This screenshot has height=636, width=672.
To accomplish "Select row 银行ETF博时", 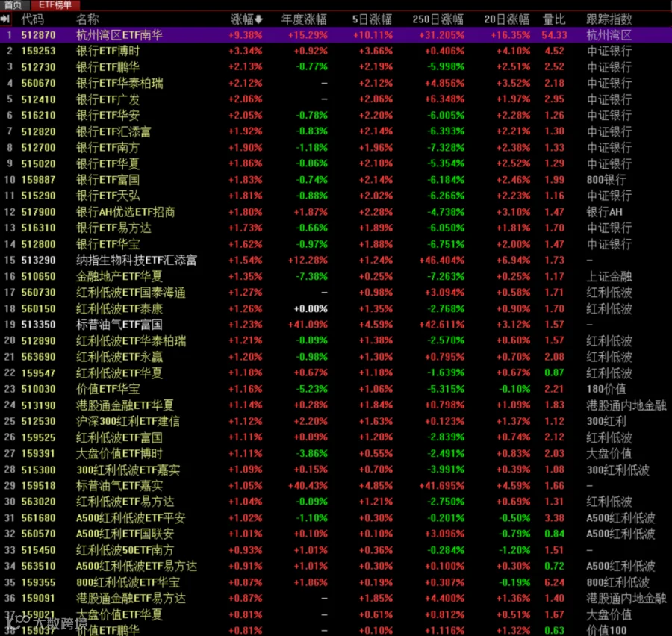I will tap(336, 51).
